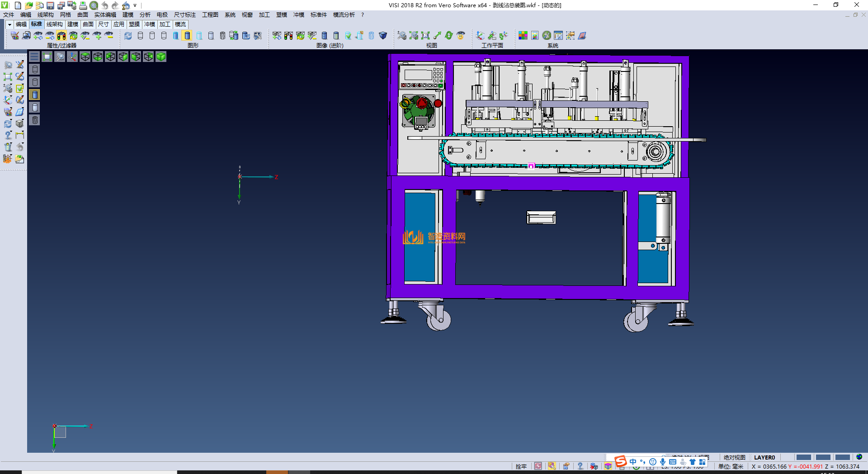Image resolution: width=868 pixels, height=474 pixels.
Task: Click the 单位: 毫米 units button
Action: tap(731, 466)
